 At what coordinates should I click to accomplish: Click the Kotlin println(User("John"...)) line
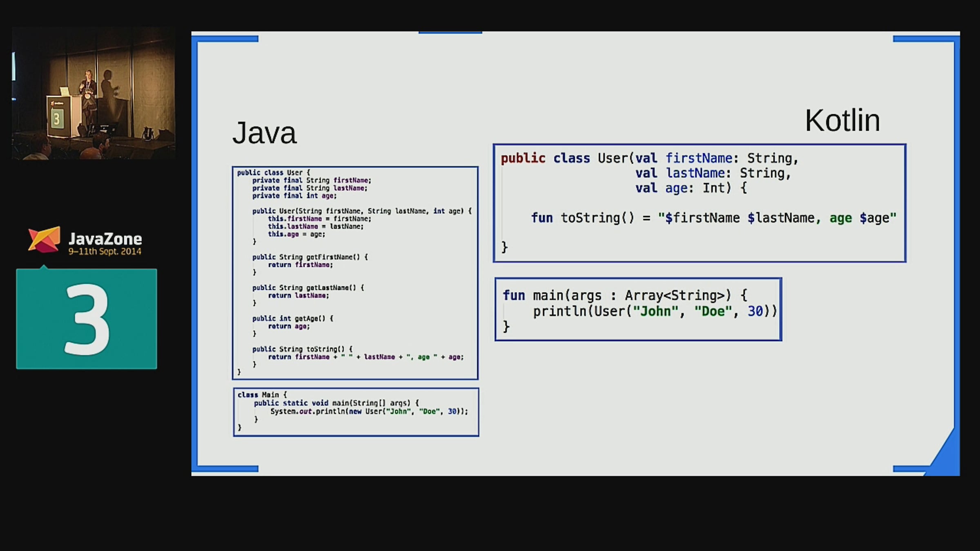pyautogui.click(x=655, y=311)
